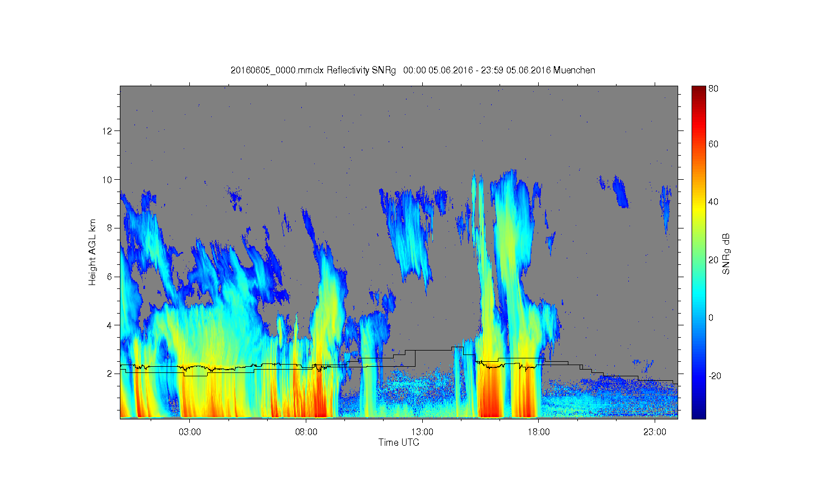
Task: Click the "Height AGL km" axis label
Action: coord(92,252)
